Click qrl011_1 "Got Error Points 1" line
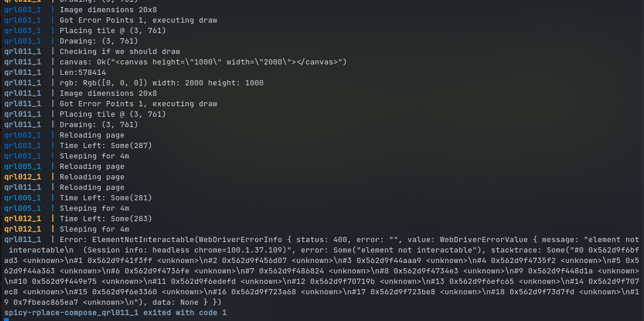Image resolution: width=644 pixels, height=321 pixels. pos(138,104)
